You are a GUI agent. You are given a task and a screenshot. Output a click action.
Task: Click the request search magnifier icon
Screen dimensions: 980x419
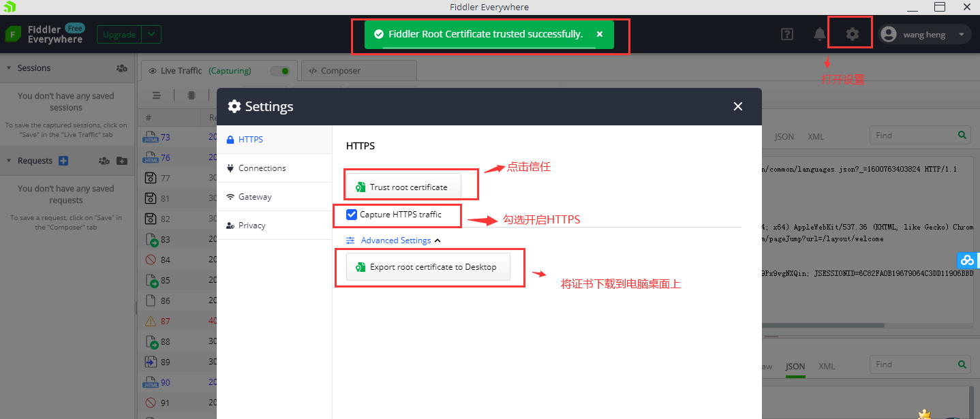coord(962,135)
